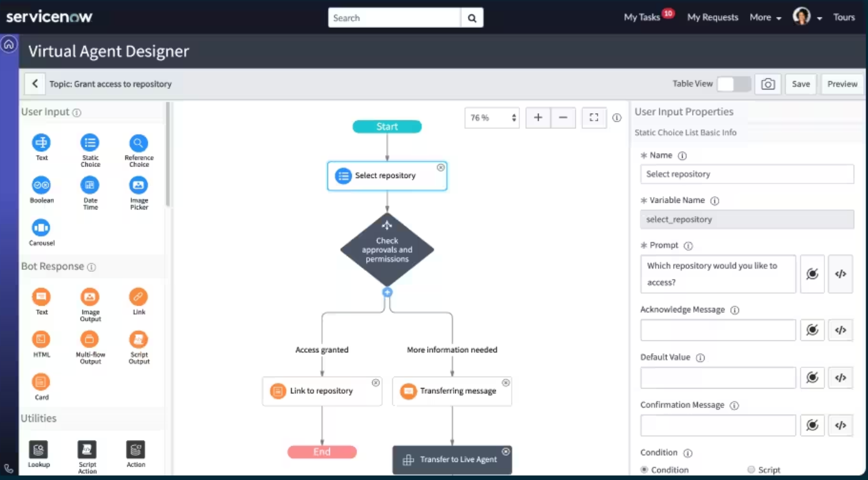Show info tooltip beside Bot Response heading

coord(91,267)
